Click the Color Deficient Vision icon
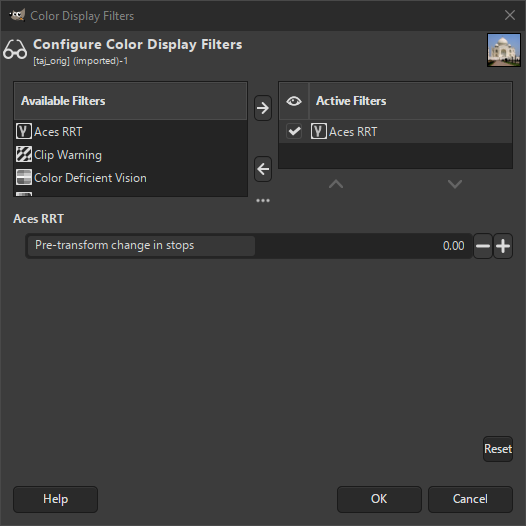 pos(24,177)
